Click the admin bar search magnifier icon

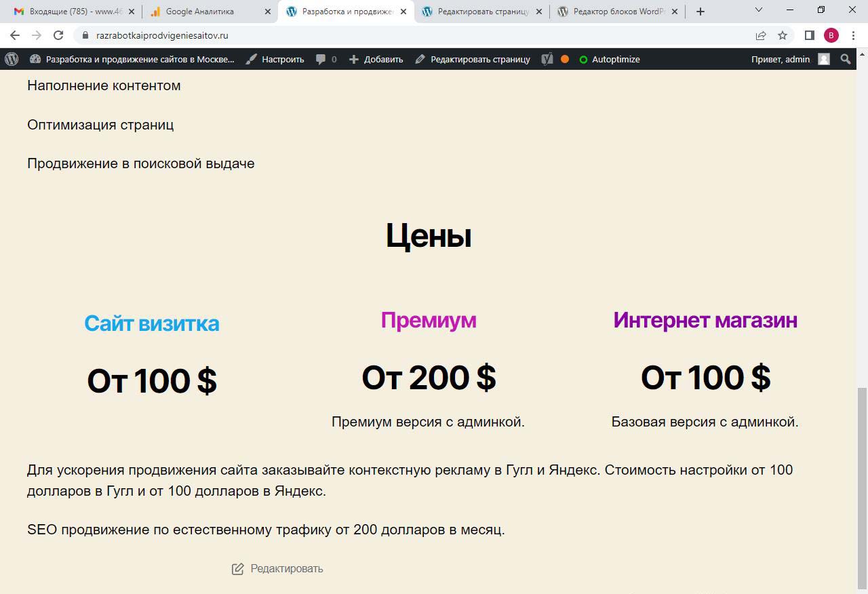(845, 59)
